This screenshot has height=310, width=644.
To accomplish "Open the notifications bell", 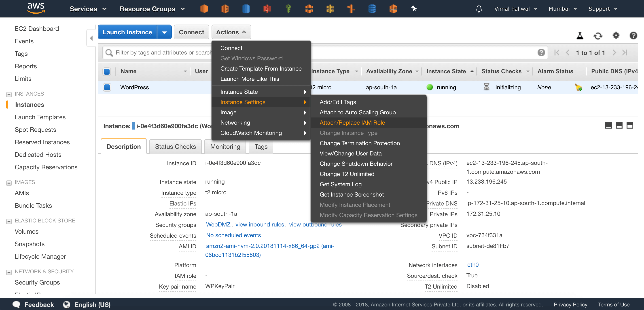I will (x=479, y=9).
